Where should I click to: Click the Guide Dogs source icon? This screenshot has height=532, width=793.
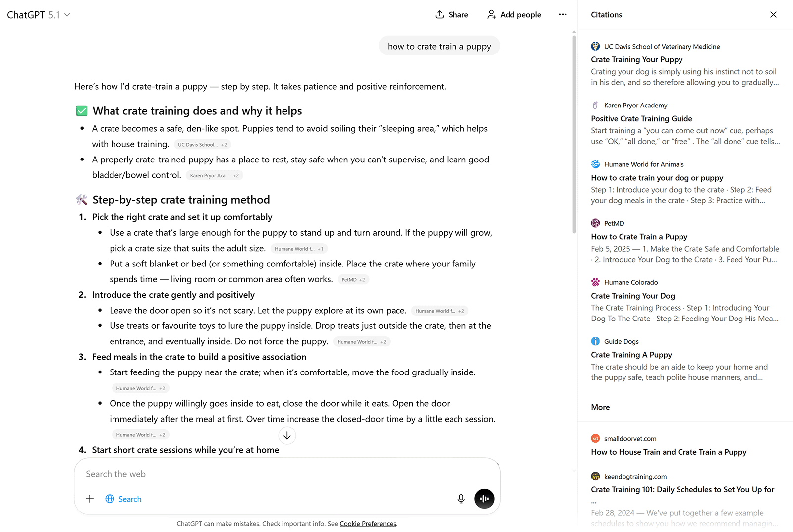coord(595,341)
